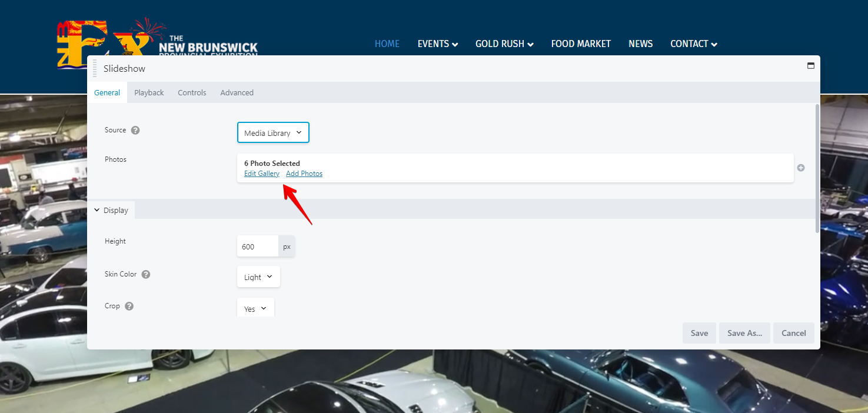Click the Add Photos link

click(x=304, y=174)
